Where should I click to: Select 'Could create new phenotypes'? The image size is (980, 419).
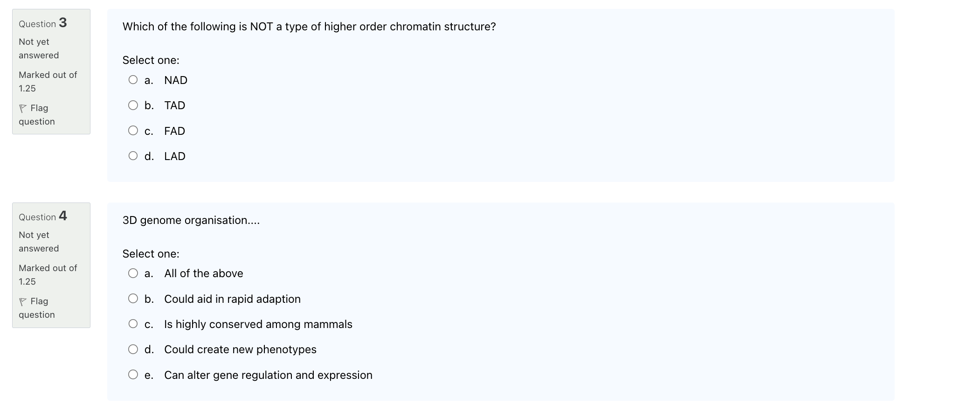(133, 349)
